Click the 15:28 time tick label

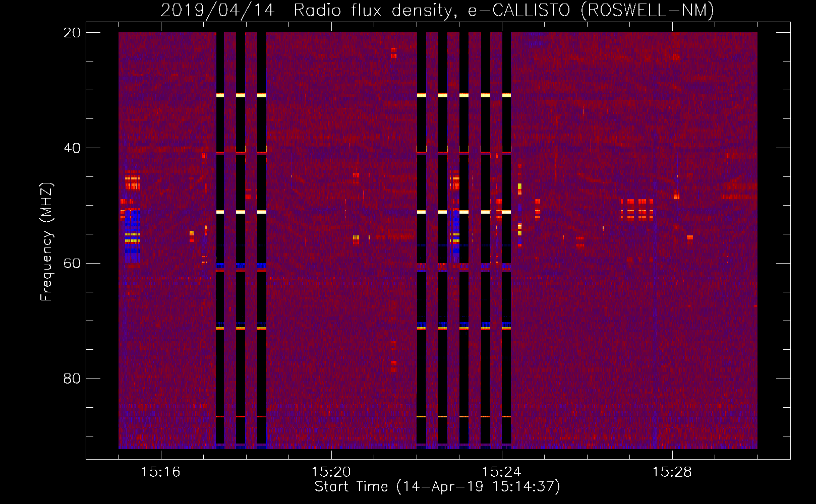pos(672,472)
